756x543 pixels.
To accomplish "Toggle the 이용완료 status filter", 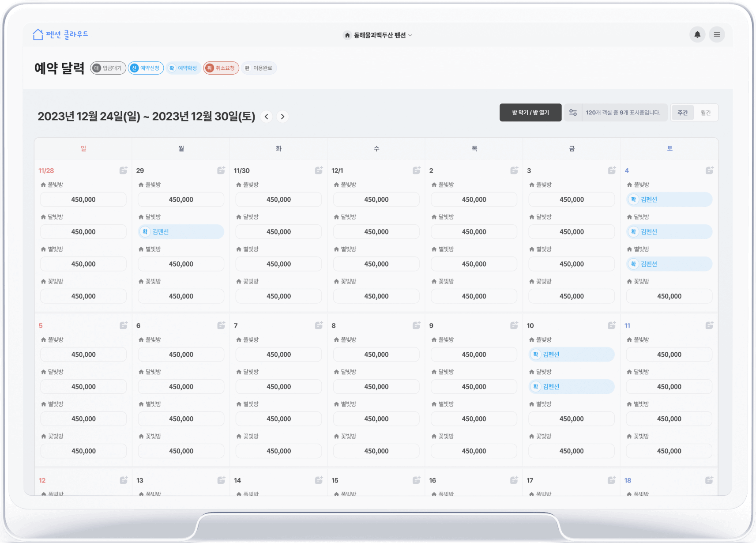I will pos(259,68).
